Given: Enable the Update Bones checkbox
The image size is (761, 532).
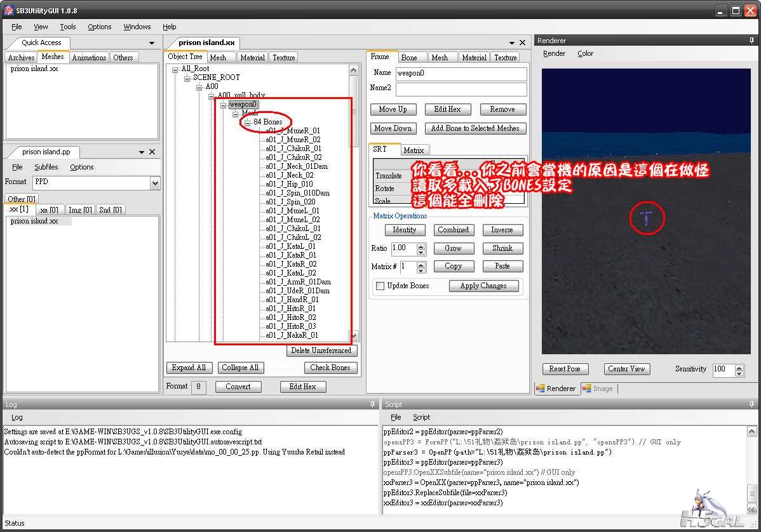Looking at the screenshot, I should coord(380,286).
